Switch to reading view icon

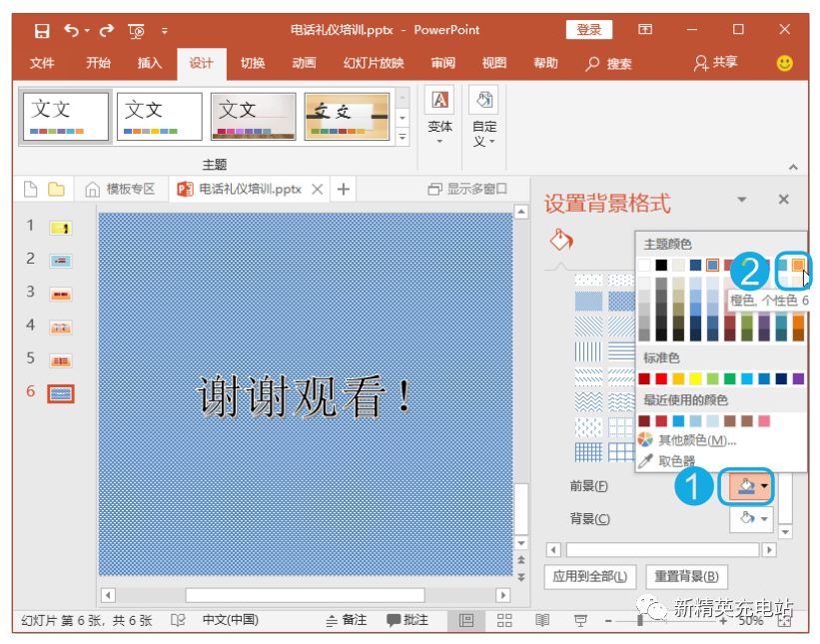pyautogui.click(x=542, y=620)
